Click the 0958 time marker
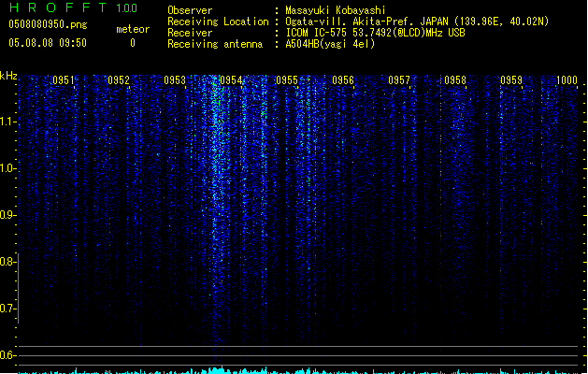 (455, 80)
